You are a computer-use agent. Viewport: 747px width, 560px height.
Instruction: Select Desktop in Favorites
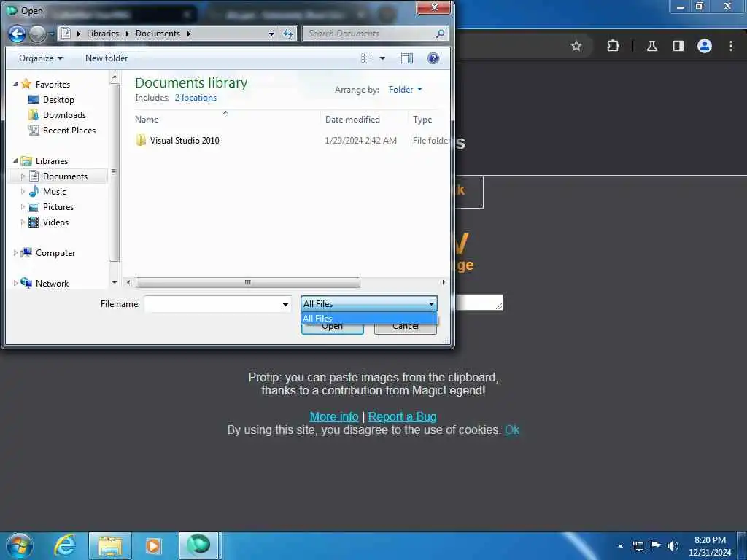pyautogui.click(x=58, y=99)
